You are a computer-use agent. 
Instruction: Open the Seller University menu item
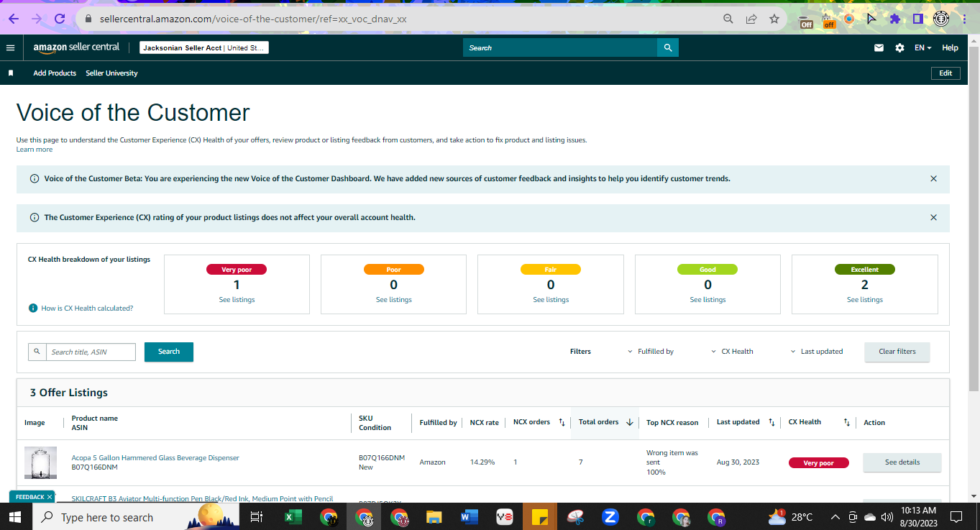(x=111, y=73)
